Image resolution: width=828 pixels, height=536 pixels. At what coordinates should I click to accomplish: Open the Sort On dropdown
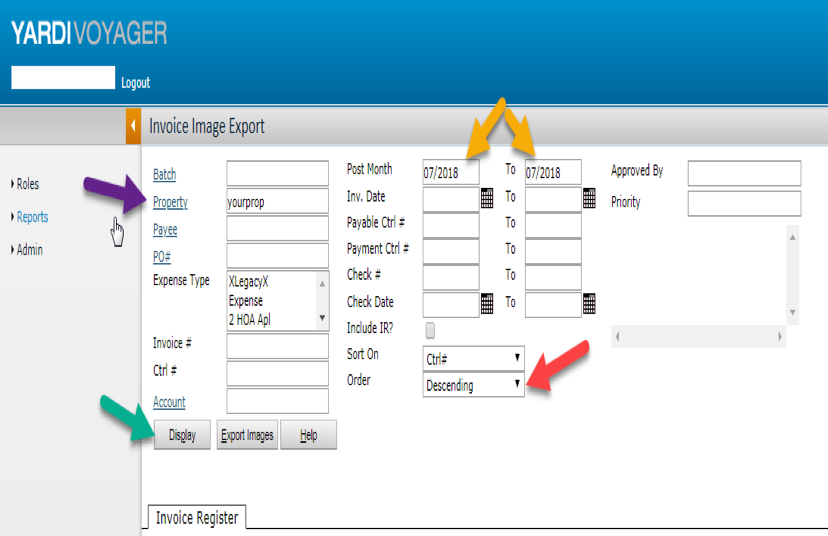(x=473, y=357)
